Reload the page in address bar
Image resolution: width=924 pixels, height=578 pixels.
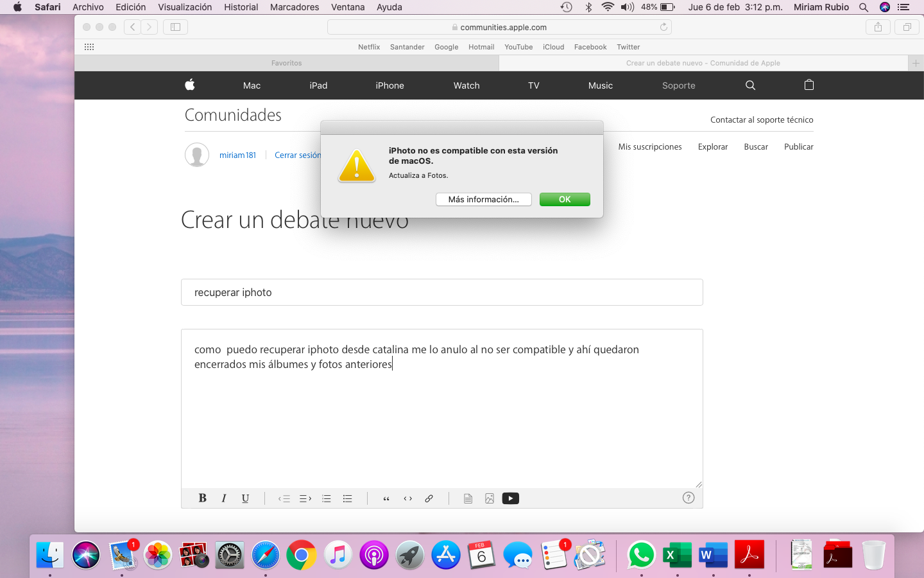point(663,27)
